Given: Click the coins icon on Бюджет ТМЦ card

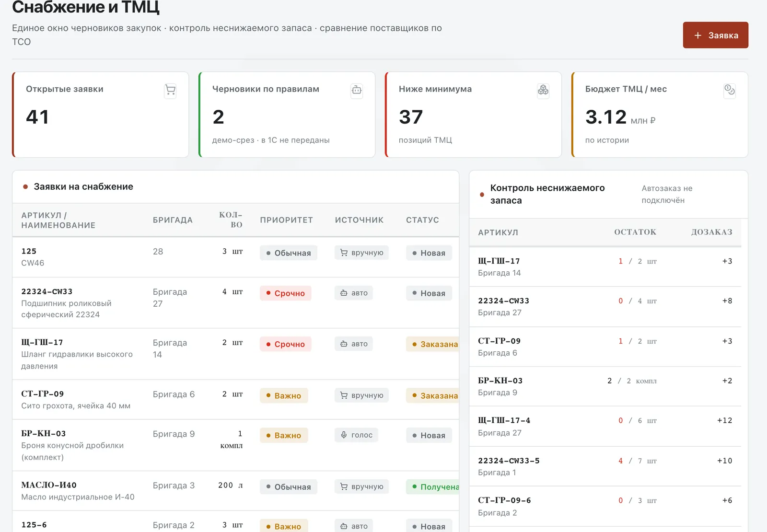Looking at the screenshot, I should click(x=730, y=90).
